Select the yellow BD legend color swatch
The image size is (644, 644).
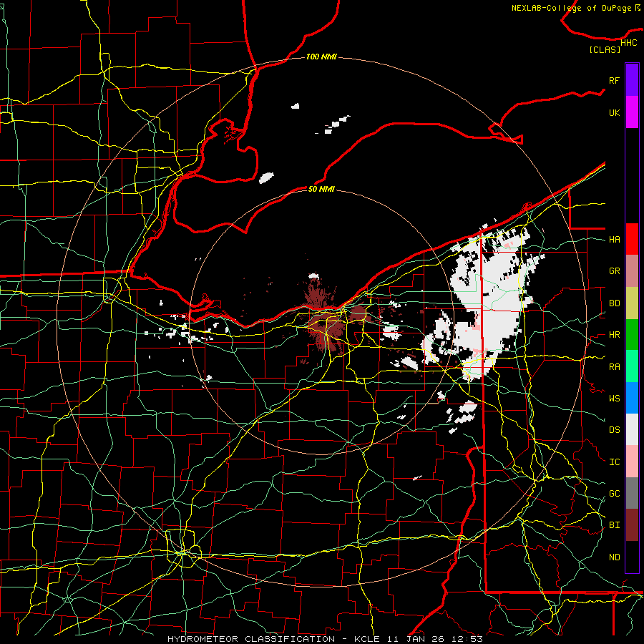pos(632,303)
